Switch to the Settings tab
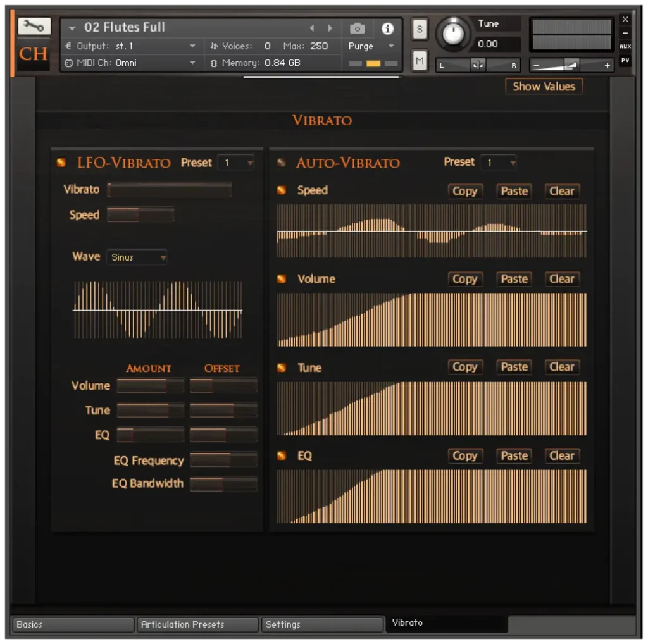The image size is (648, 644). click(x=322, y=624)
